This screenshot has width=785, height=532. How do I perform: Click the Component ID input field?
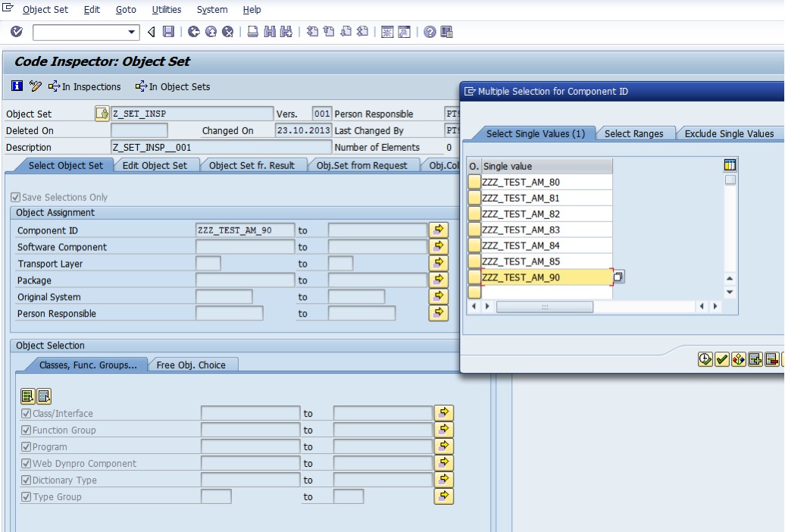(x=245, y=230)
